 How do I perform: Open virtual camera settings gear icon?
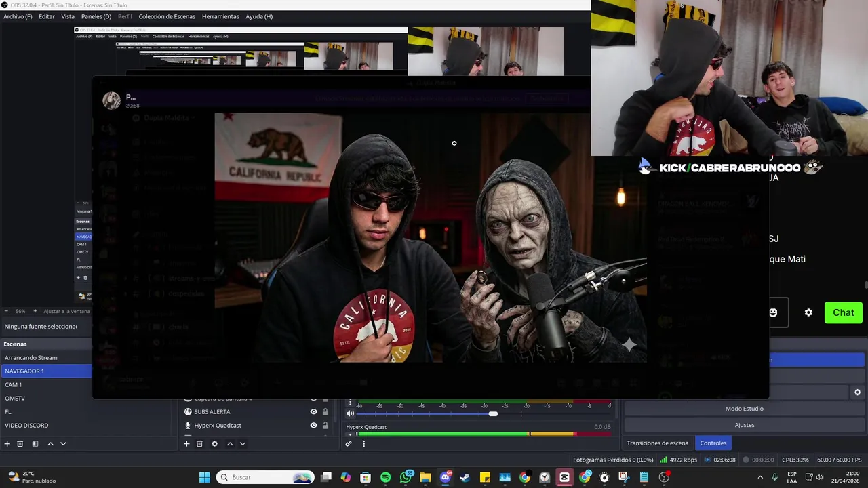(x=857, y=392)
